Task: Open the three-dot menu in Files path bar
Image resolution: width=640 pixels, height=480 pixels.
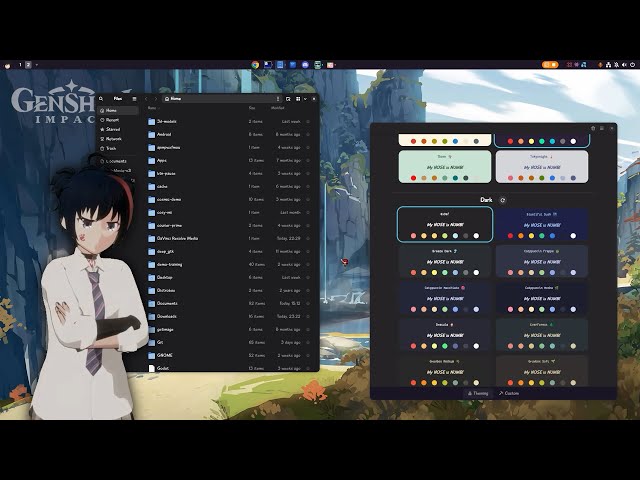Action: click(278, 99)
